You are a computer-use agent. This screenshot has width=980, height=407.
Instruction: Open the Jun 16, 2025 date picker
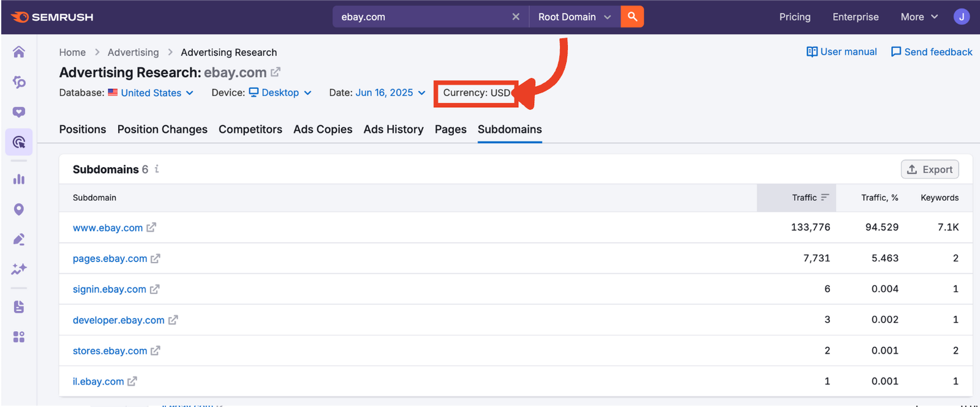[390, 92]
